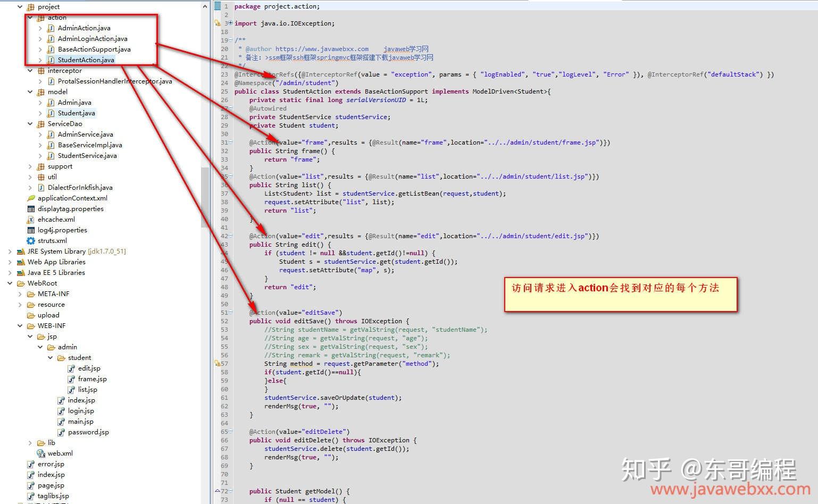Collapse the ServiceDao package
Image resolution: width=818 pixels, height=504 pixels.
tap(30, 124)
